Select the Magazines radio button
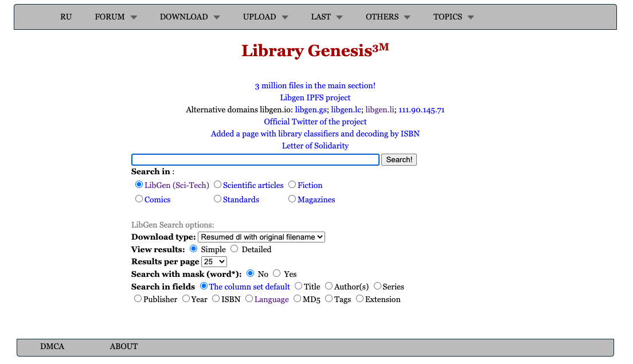 [292, 198]
